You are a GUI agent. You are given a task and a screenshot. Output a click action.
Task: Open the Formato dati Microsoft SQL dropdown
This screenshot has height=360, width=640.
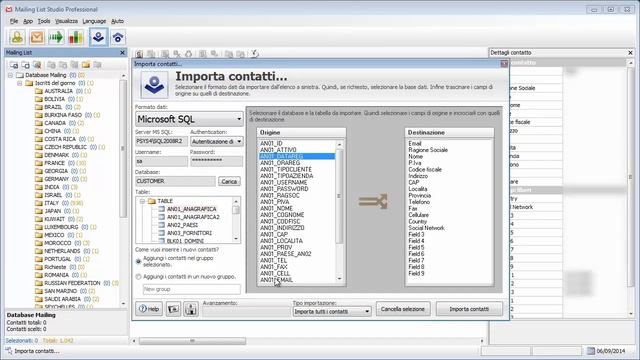(239, 119)
